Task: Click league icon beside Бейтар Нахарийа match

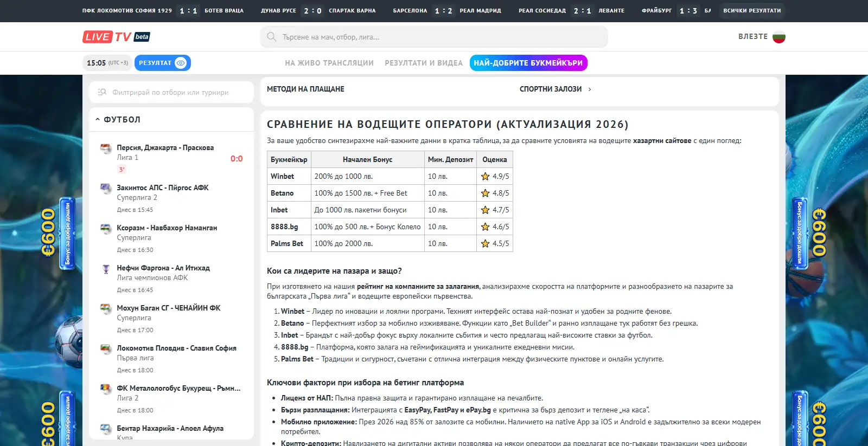Action: click(x=106, y=429)
